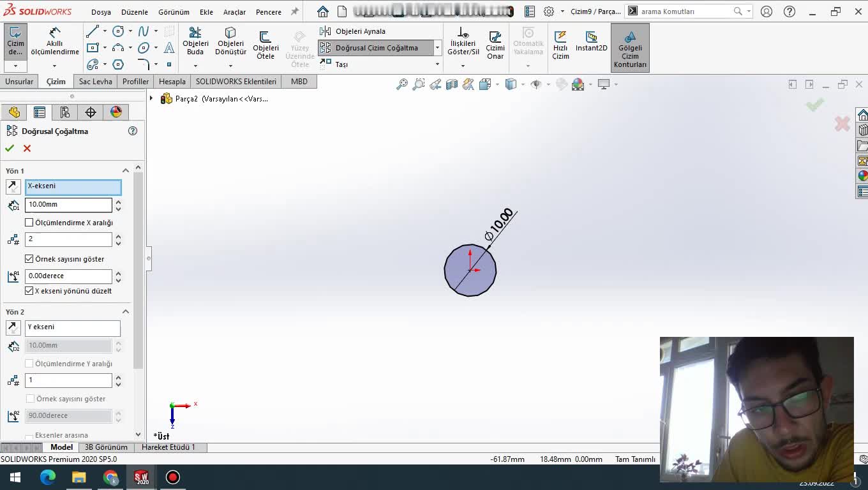868x490 pixels.
Task: Switch to the Sac Levha tab
Action: (x=95, y=82)
